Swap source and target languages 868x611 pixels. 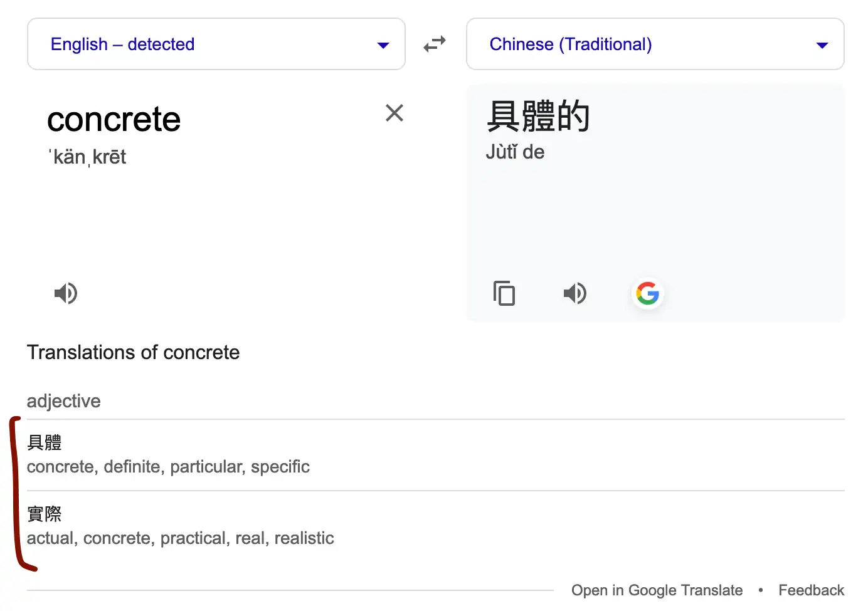click(x=435, y=44)
